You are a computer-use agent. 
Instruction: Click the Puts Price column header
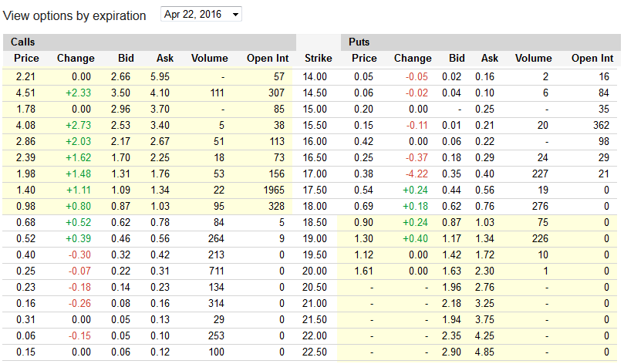(364, 59)
